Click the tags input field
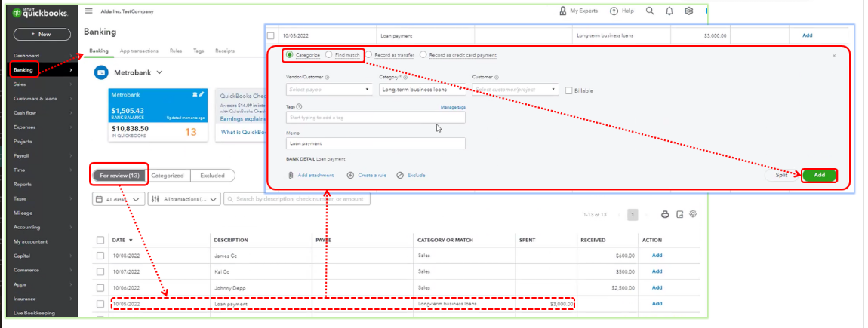 pos(376,118)
